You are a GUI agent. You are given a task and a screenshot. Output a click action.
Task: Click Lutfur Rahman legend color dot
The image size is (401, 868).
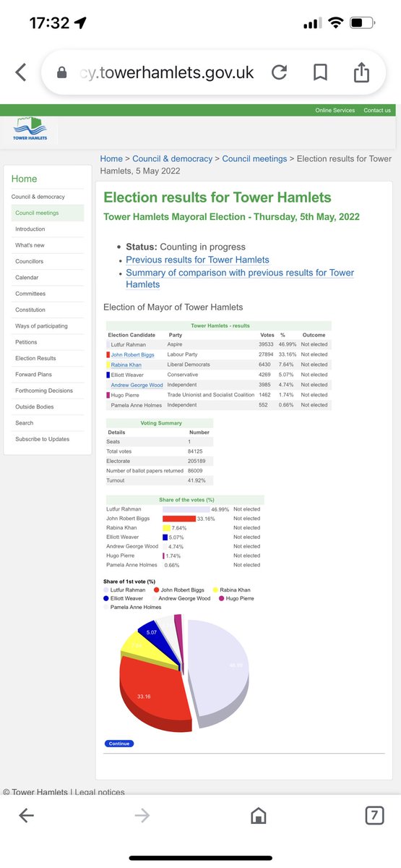coord(108,590)
